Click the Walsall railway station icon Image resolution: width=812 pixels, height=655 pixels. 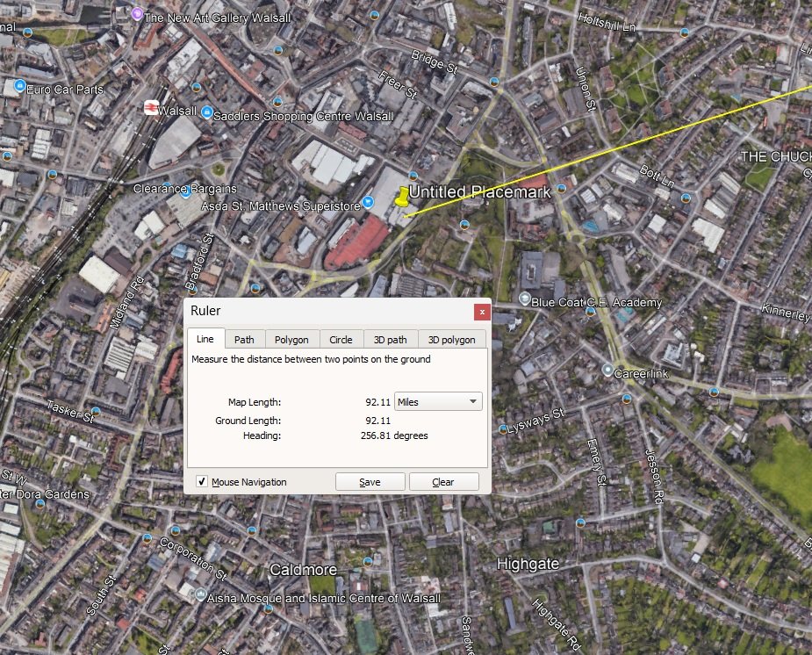coord(151,107)
